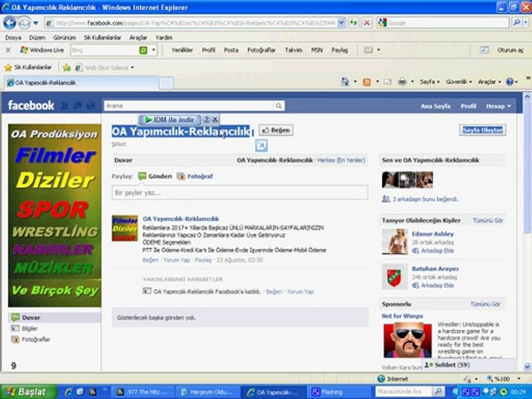Image resolution: width=532 pixels, height=399 pixels.
Task: Open the Araçlar dropdown in command bar
Action: point(489,82)
